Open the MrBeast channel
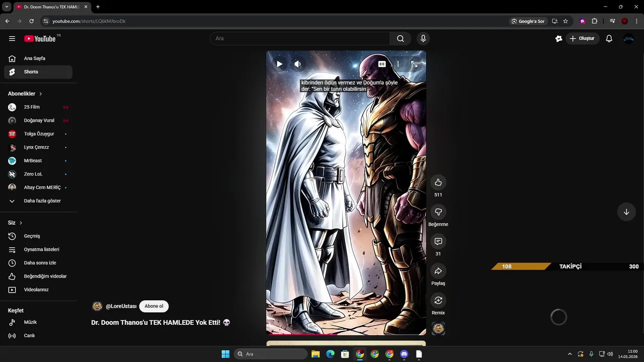The height and width of the screenshot is (362, 644). click(38, 161)
